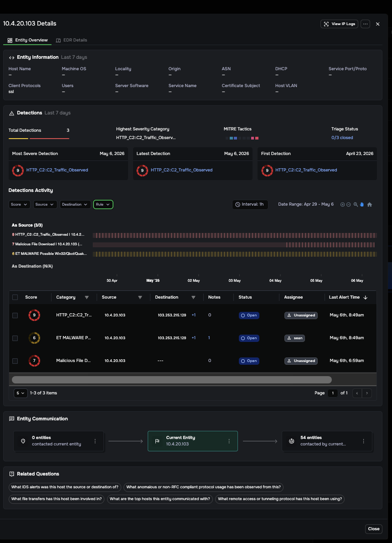Screen dimensions: 392x543
Task: Click notes count 1 in ET MALWARE row
Action: tap(209, 338)
